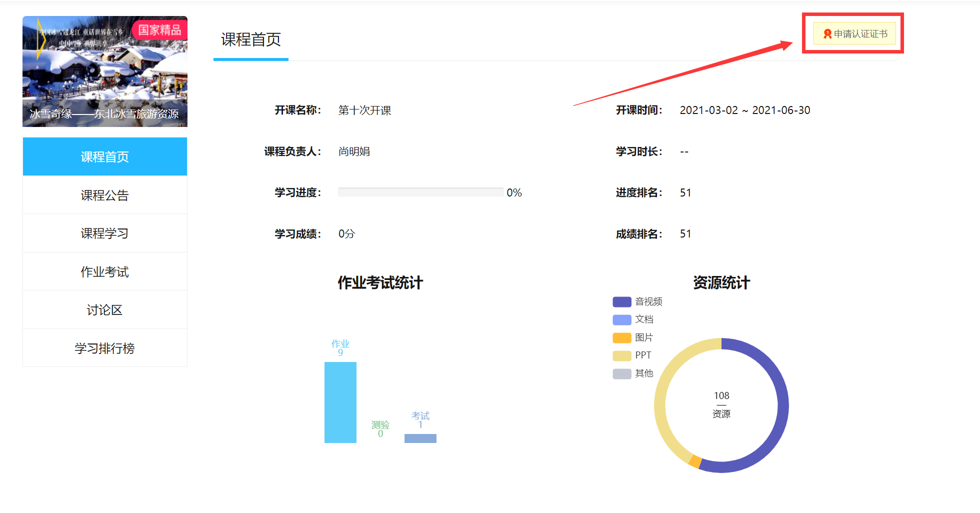The width and height of the screenshot is (980, 513).
Task: Select 作业考试 in the sidebar
Action: 105,272
